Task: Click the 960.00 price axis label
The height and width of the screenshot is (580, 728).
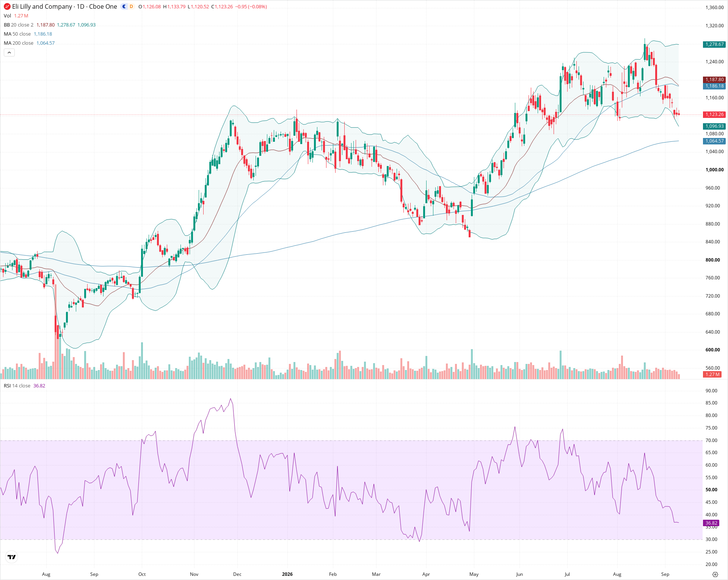Action: [712, 188]
